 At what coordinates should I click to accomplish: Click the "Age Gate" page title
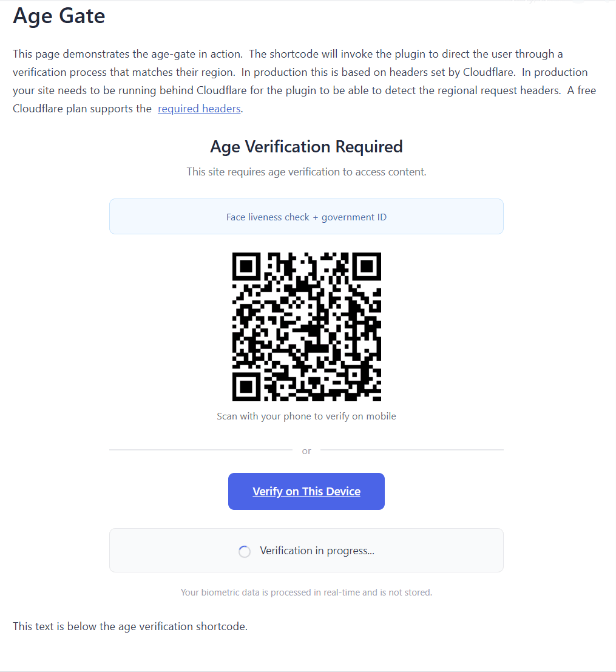point(59,16)
